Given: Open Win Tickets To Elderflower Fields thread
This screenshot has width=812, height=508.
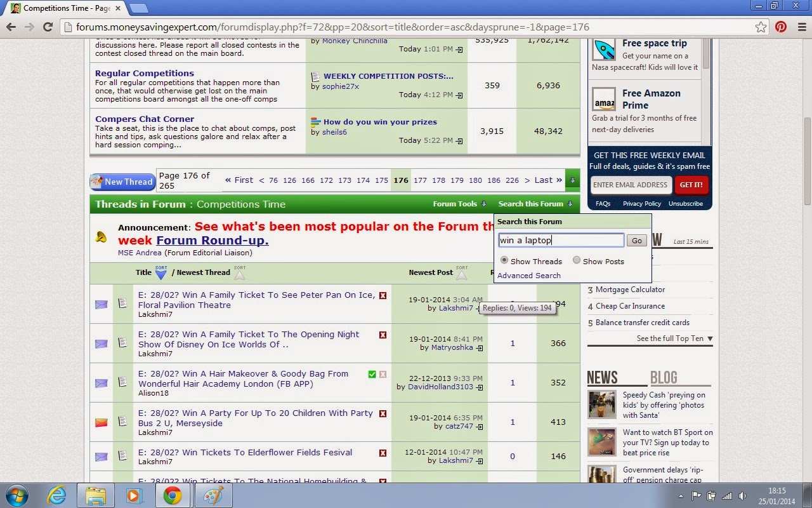Looking at the screenshot, I should 245,452.
